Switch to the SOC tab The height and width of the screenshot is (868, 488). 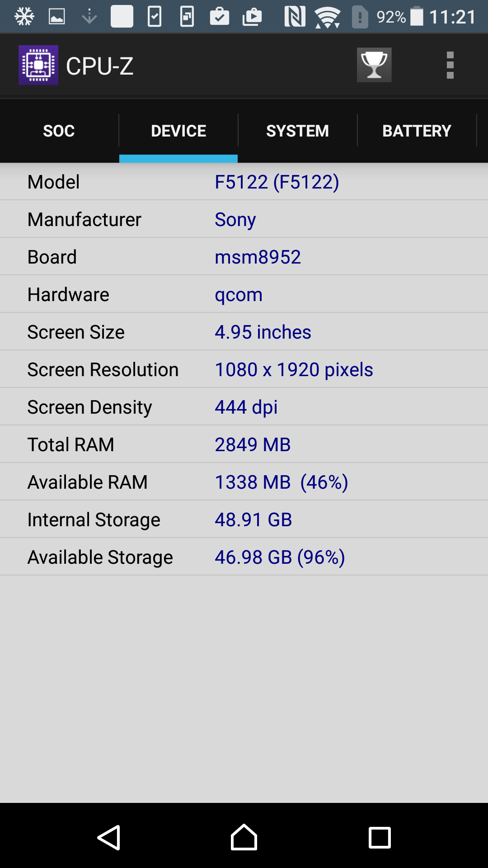pos(59,131)
